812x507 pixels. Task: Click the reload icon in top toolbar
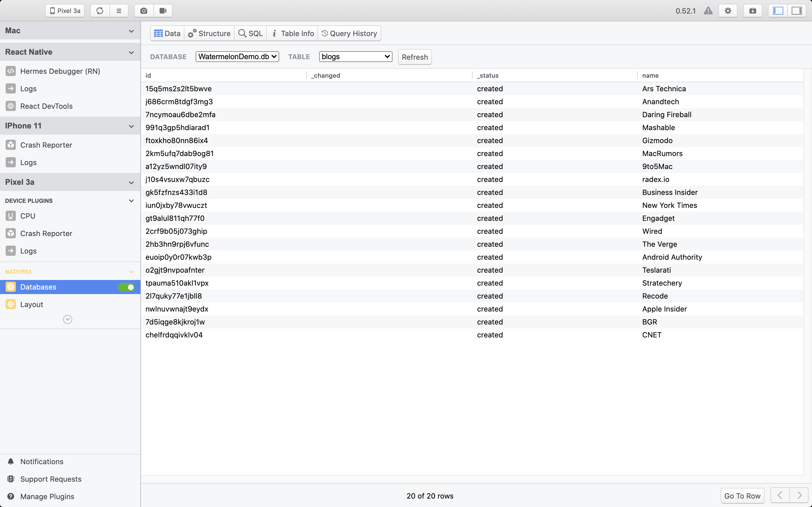100,11
